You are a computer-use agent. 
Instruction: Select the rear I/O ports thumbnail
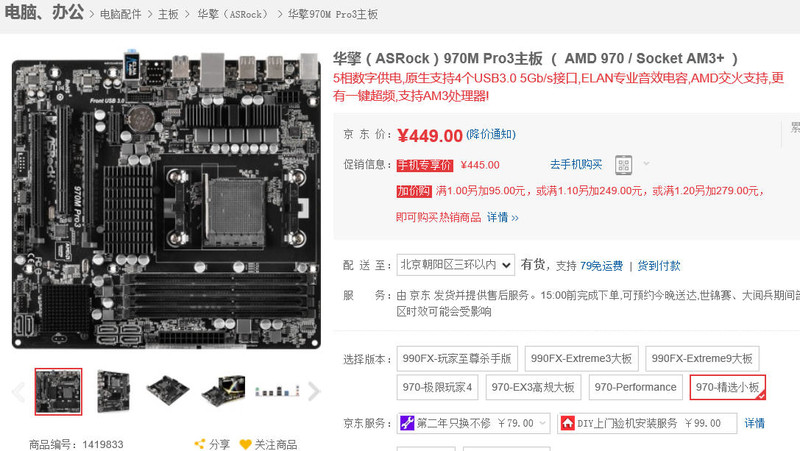pyautogui.click(x=277, y=391)
